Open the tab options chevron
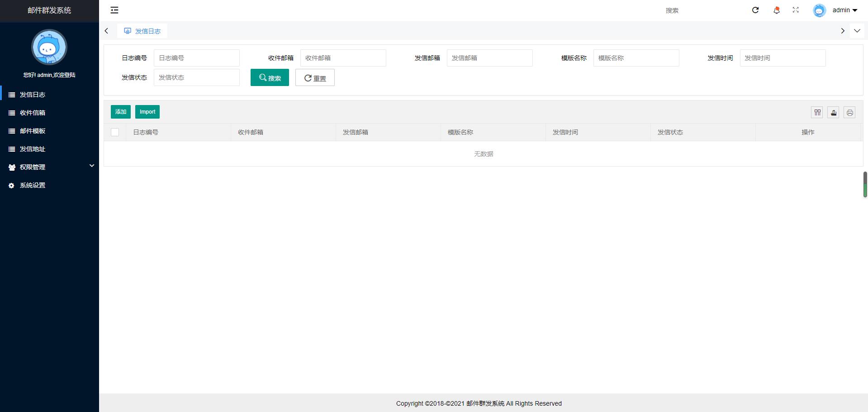868x412 pixels. (x=857, y=31)
